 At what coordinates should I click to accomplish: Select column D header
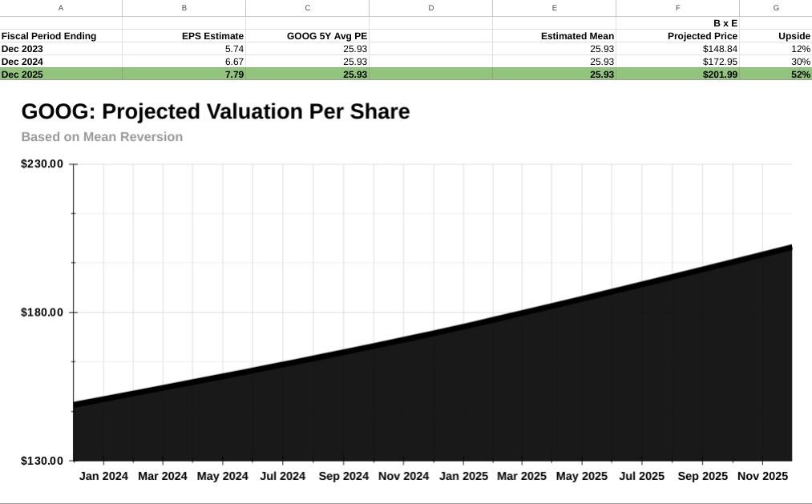click(x=430, y=8)
